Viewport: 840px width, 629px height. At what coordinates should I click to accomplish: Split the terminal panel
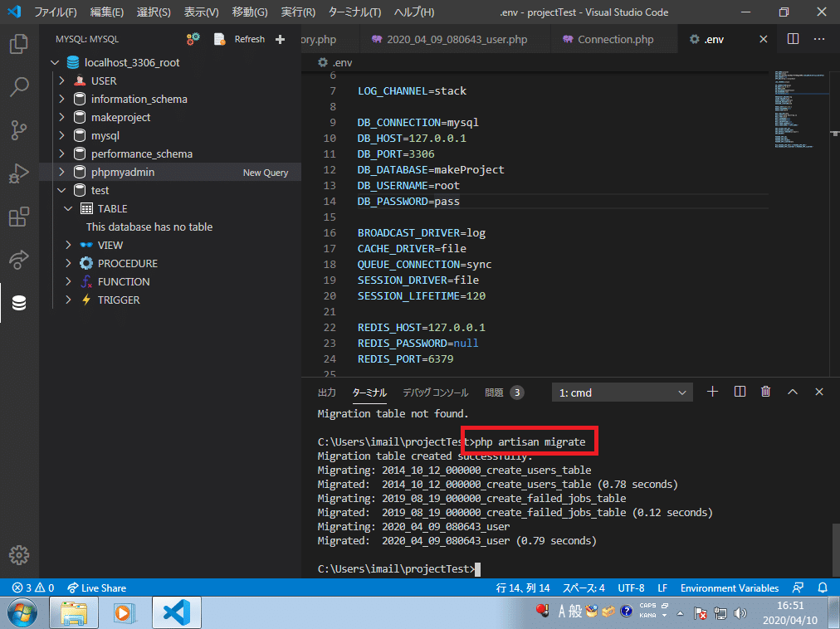(x=740, y=392)
